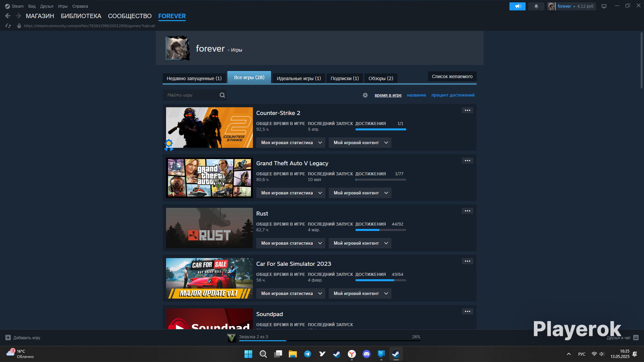
Task: Open Yandex Browser from the taskbar
Action: click(352, 354)
